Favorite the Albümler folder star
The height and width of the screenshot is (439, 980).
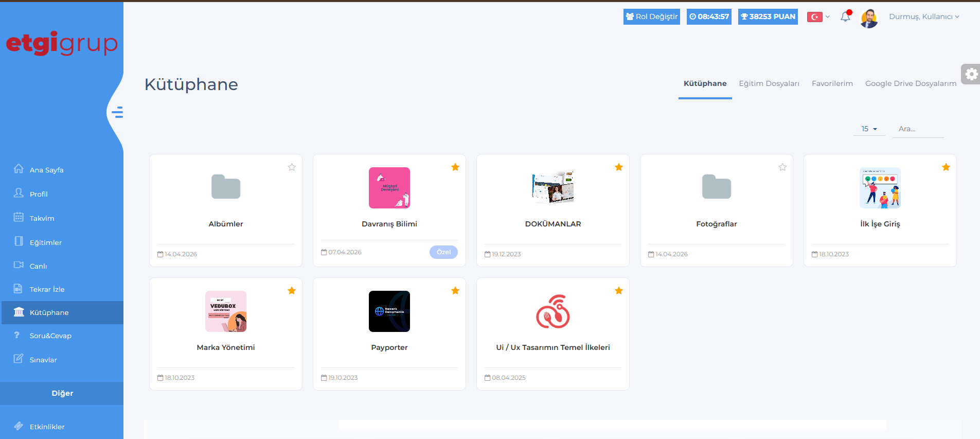292,167
